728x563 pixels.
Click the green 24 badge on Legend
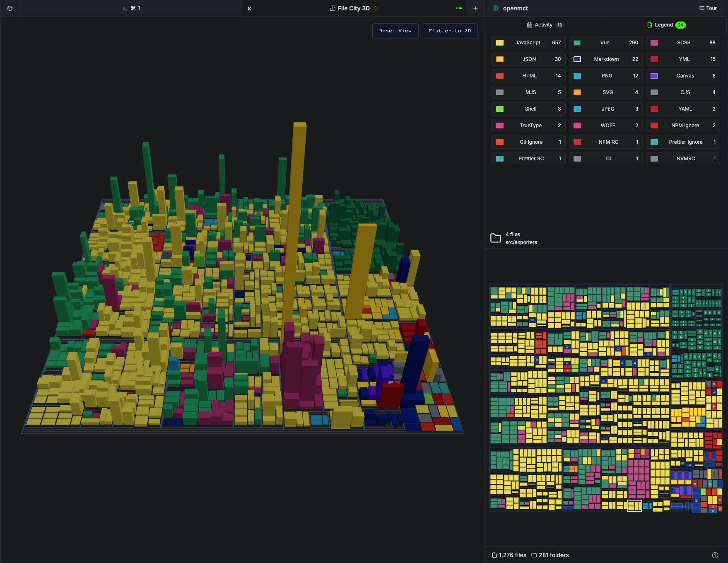[680, 24]
